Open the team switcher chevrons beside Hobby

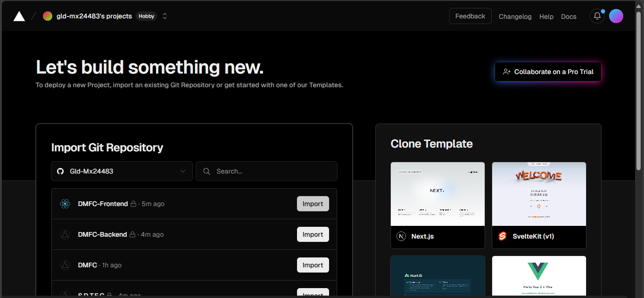(164, 16)
